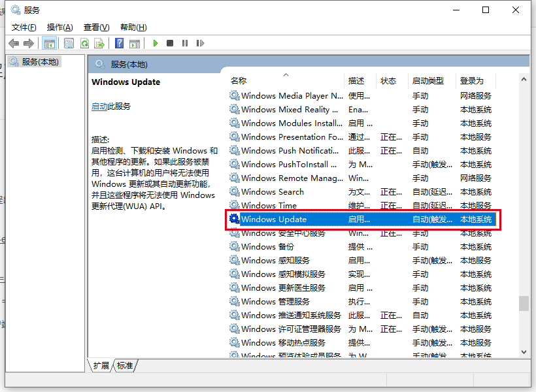Open the Properties toolbar icon
536x392 pixels.
pos(69,43)
